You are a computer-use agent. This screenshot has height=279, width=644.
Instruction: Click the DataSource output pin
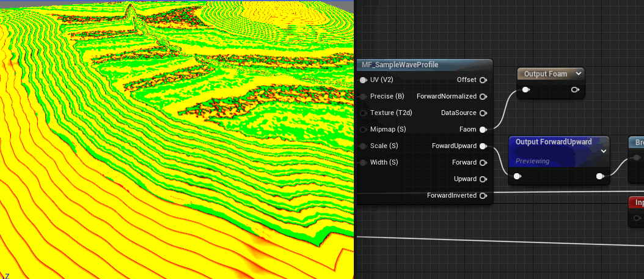(x=483, y=113)
